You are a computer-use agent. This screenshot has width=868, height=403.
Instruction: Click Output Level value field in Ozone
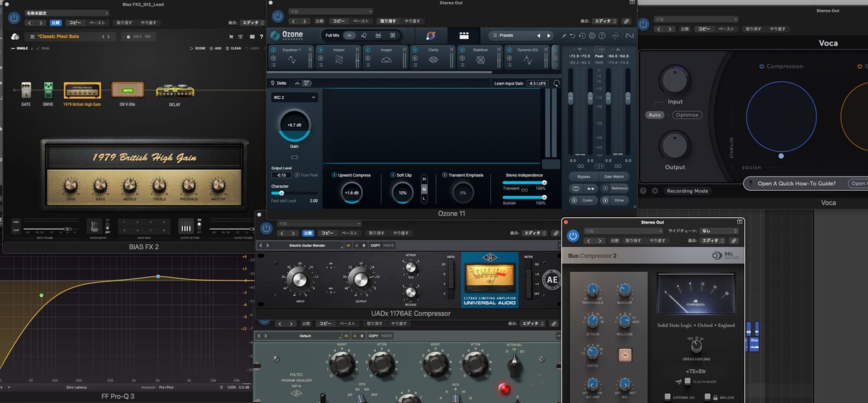pos(281,174)
